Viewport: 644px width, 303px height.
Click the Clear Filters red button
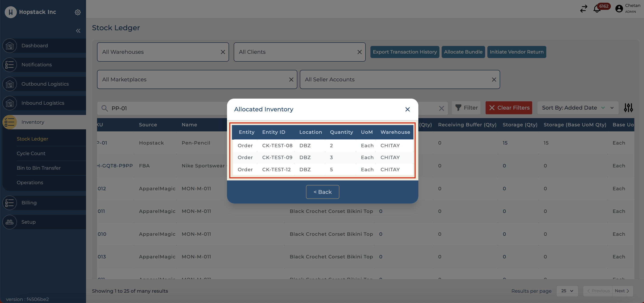[508, 108]
